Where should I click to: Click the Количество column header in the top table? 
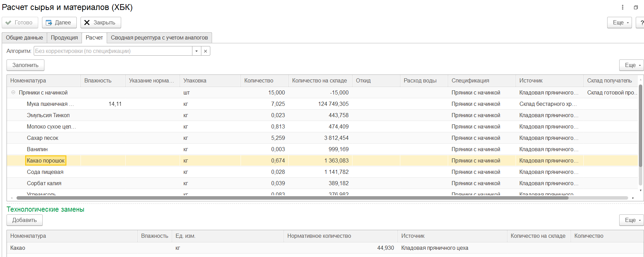coord(264,81)
